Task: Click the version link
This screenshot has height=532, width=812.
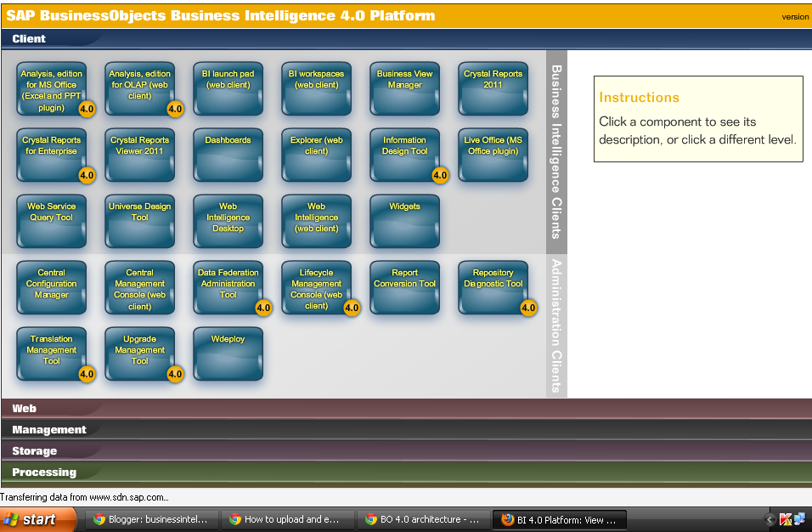Action: click(793, 15)
